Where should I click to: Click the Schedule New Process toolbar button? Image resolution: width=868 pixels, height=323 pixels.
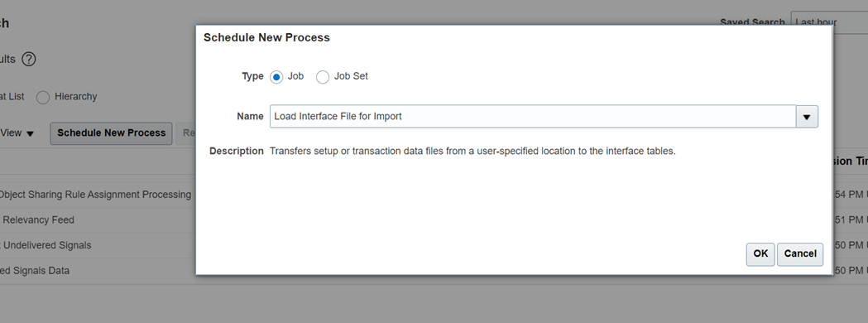click(111, 133)
